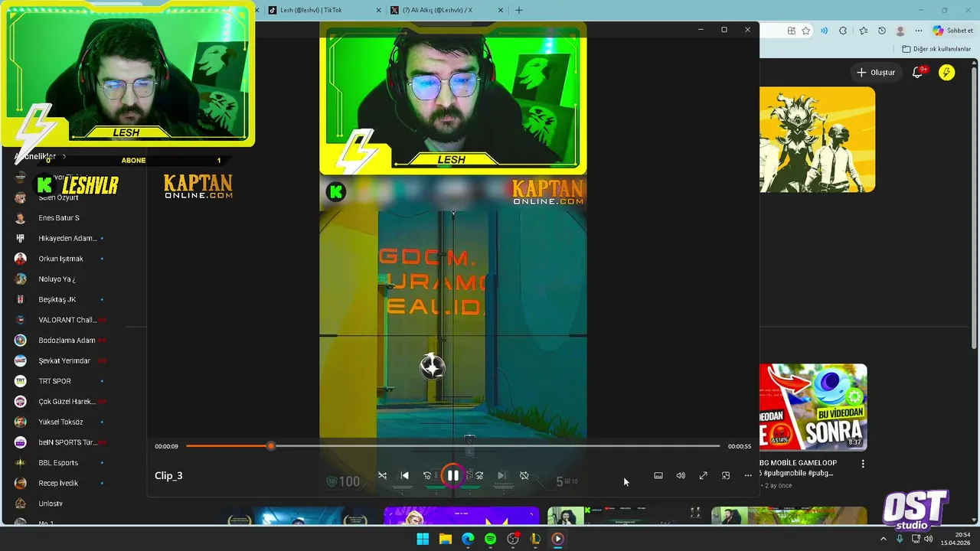Click the Clip_3 title label
Image resolution: width=980 pixels, height=551 pixels.
pyautogui.click(x=168, y=475)
